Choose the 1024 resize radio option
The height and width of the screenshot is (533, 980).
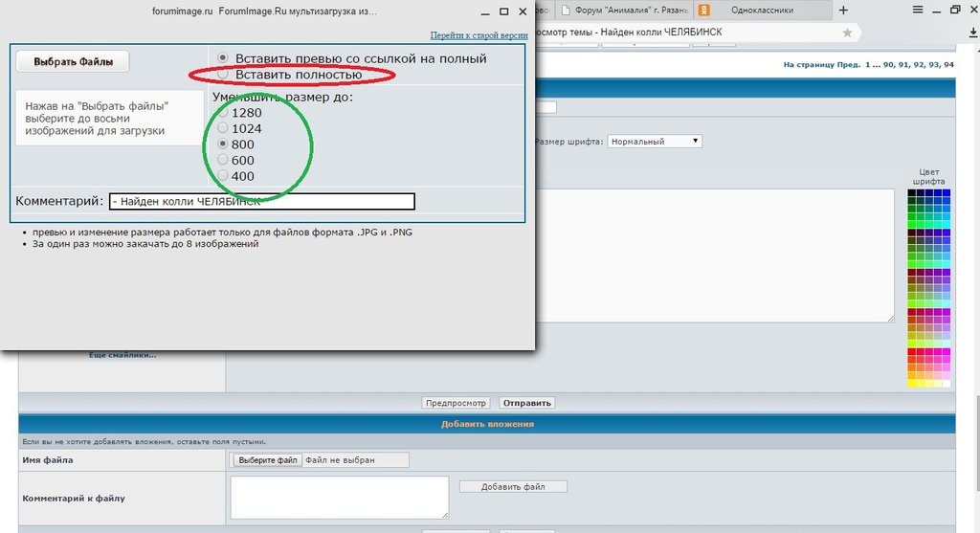[x=222, y=127]
